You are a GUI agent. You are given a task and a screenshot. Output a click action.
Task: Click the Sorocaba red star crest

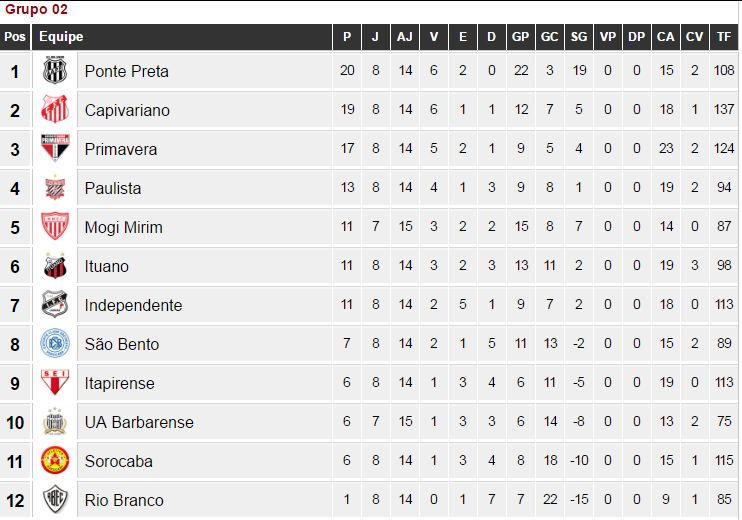(55, 460)
